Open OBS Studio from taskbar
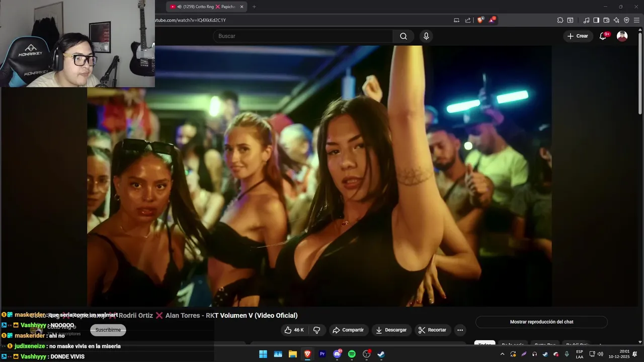The width and height of the screenshot is (644, 362). (x=367, y=354)
